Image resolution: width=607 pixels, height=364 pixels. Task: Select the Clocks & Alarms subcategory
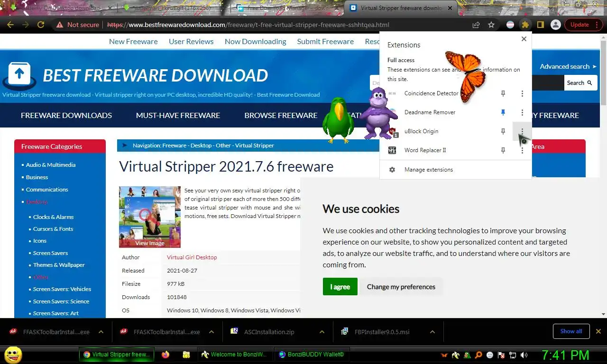[53, 217]
